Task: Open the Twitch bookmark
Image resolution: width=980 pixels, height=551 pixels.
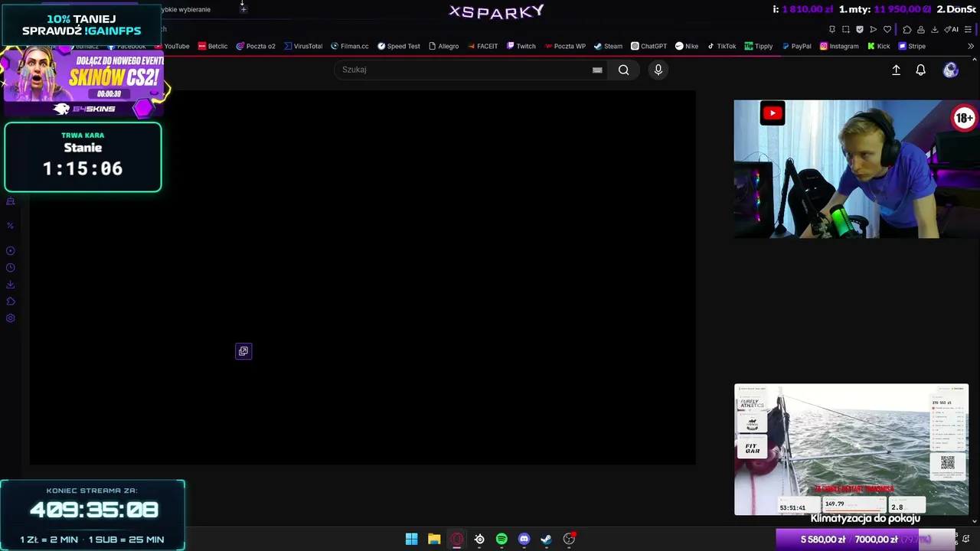Action: tap(521, 46)
